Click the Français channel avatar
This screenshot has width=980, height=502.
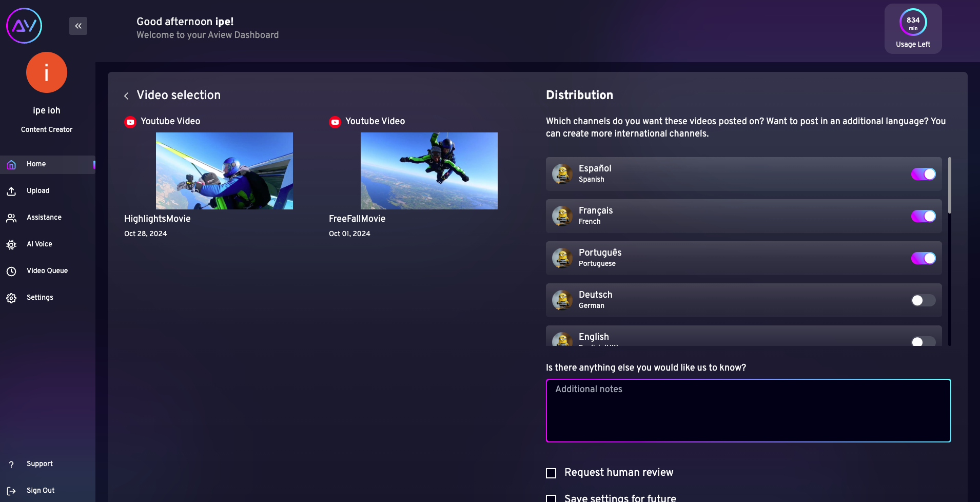point(562,216)
